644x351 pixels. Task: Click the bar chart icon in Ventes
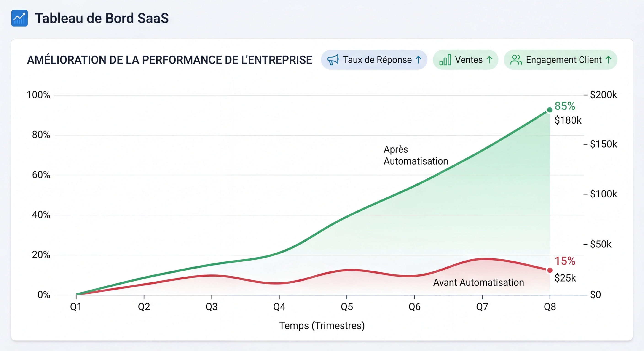coord(445,60)
